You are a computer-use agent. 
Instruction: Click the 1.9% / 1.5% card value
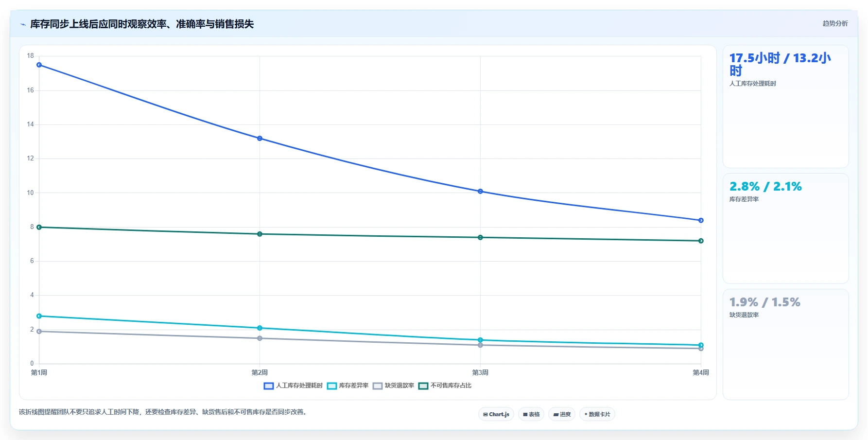click(764, 302)
